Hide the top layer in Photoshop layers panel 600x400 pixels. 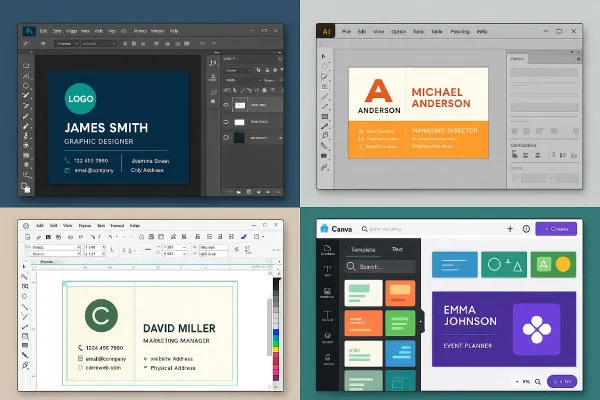(x=227, y=102)
